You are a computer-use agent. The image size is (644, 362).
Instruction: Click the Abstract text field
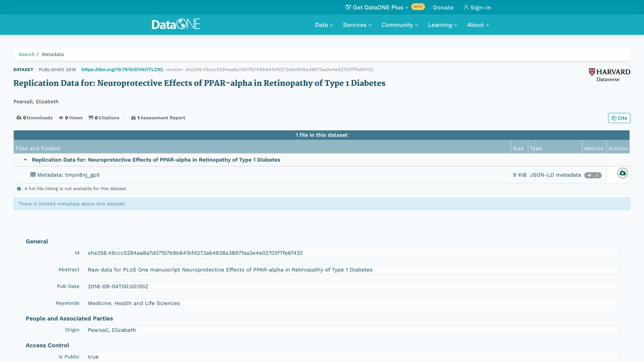coord(352,269)
